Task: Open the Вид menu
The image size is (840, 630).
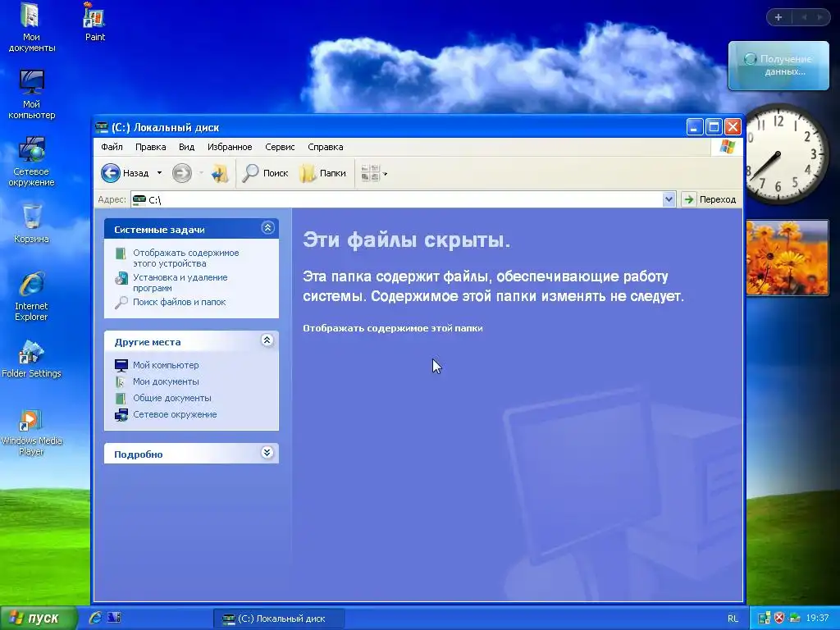Action: pos(186,147)
